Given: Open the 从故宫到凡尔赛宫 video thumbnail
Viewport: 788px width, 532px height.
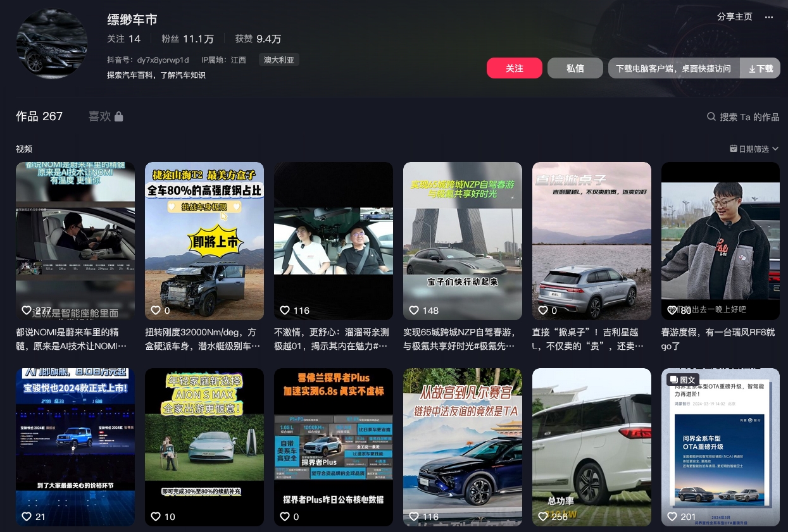Looking at the screenshot, I should (x=463, y=447).
